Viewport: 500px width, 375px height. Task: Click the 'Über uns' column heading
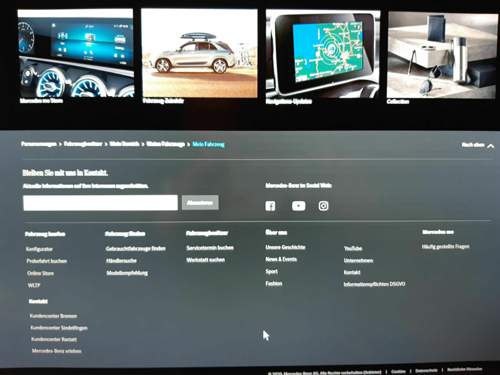(x=276, y=233)
